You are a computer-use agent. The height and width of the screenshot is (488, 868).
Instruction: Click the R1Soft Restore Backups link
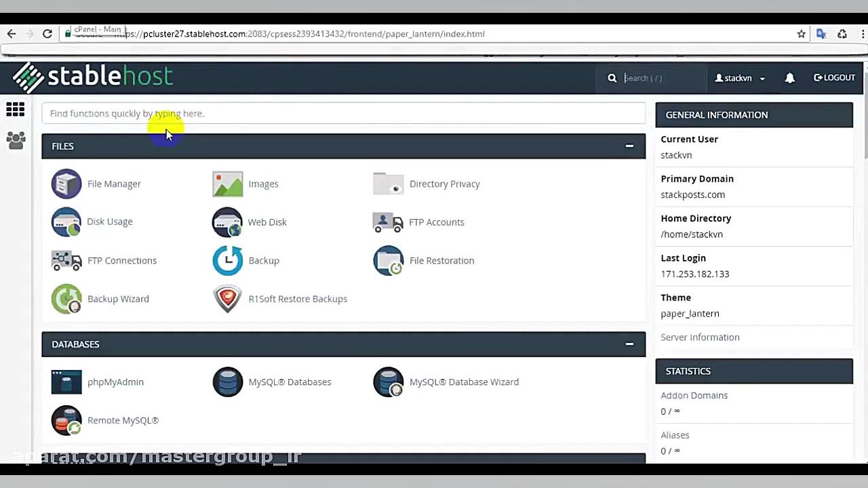click(298, 299)
